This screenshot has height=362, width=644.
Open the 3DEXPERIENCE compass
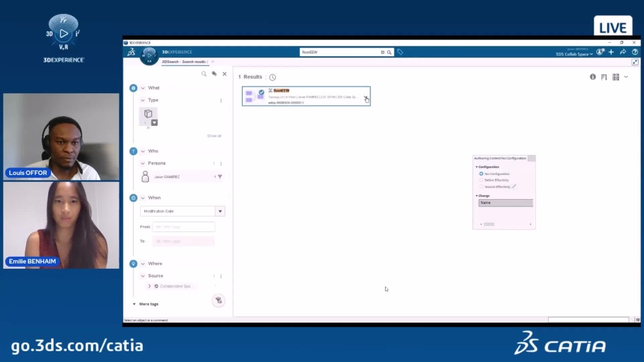tap(149, 56)
